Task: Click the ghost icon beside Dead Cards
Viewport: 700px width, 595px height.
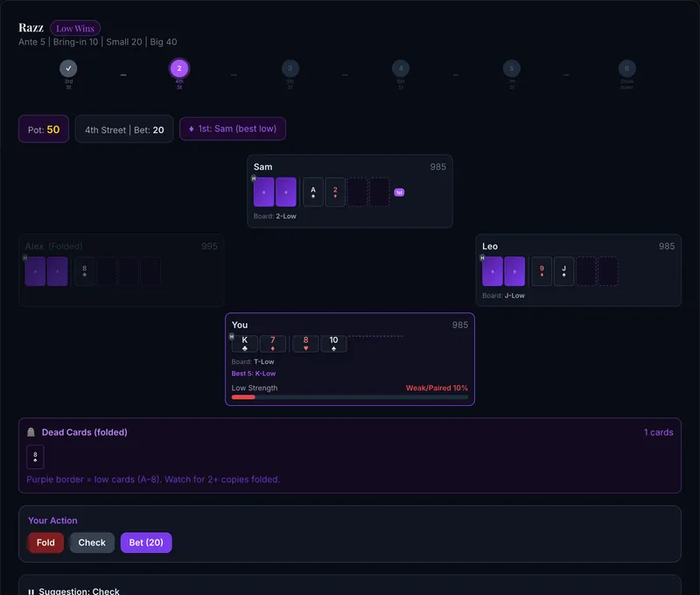Action: coord(31,432)
